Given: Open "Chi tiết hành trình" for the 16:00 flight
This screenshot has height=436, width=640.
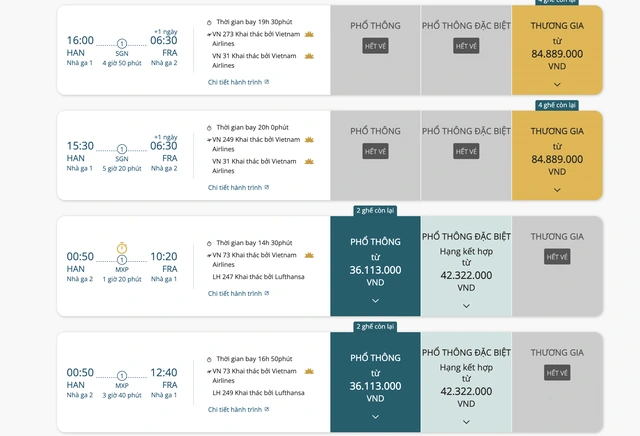Looking at the screenshot, I should coord(235,82).
